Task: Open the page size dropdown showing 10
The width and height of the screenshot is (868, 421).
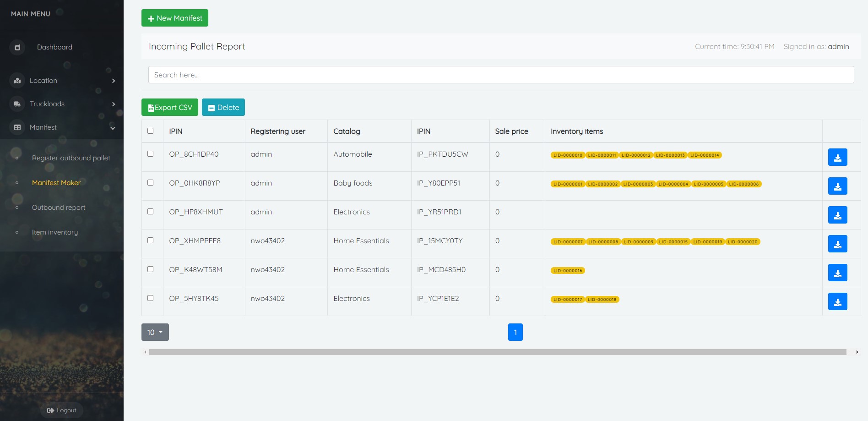Action: coord(155,332)
